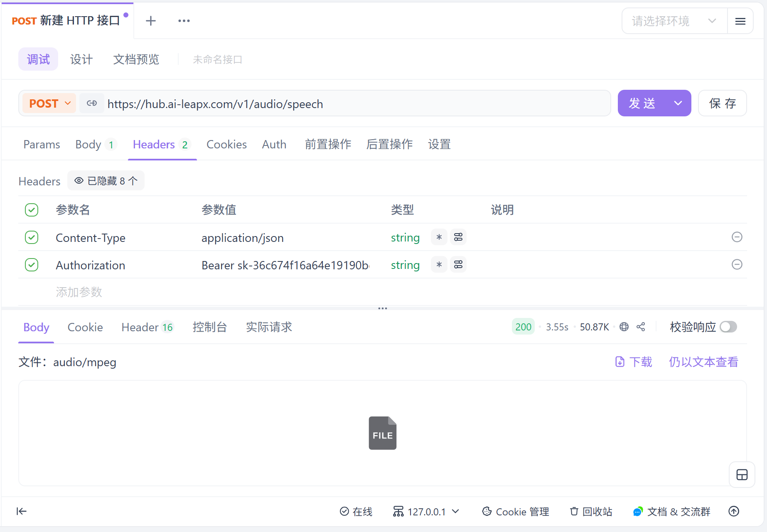Check the 在线 online status
767x532 pixels.
click(356, 512)
